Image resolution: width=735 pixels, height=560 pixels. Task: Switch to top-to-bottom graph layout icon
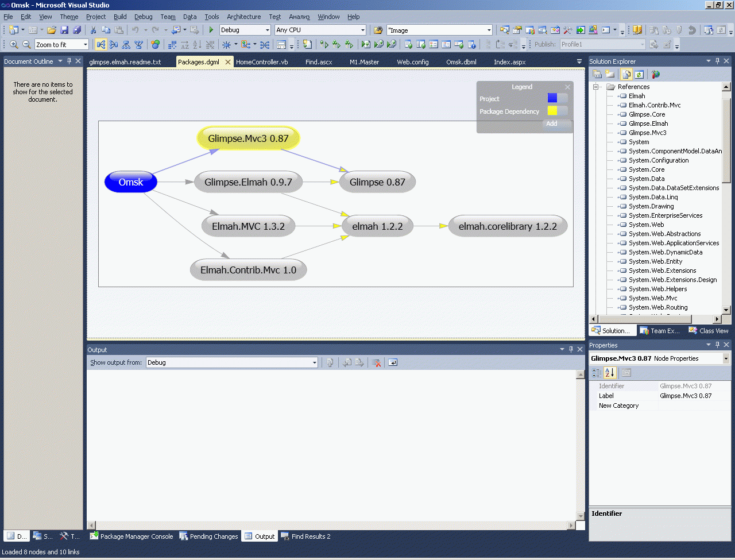pos(126,44)
